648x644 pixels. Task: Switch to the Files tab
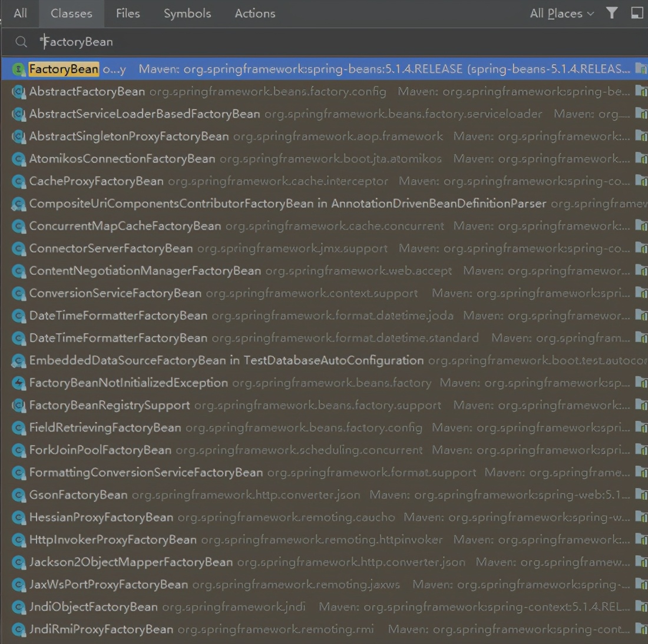(x=128, y=14)
